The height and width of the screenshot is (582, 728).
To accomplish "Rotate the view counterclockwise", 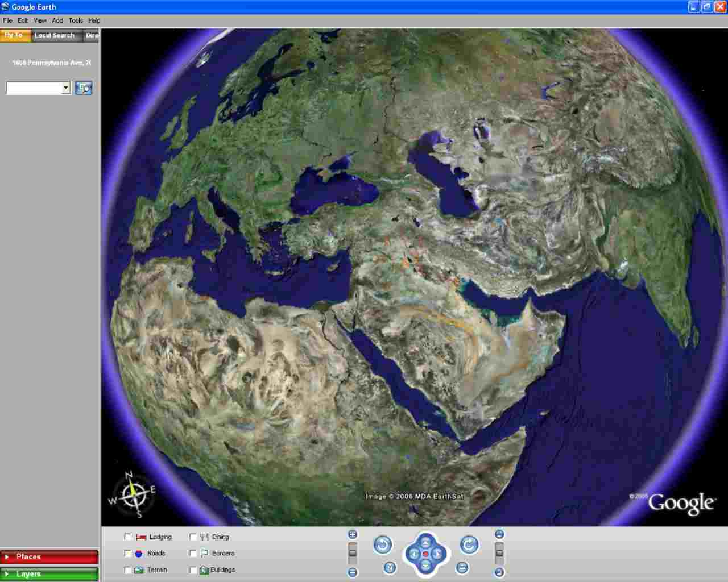I will 383,545.
